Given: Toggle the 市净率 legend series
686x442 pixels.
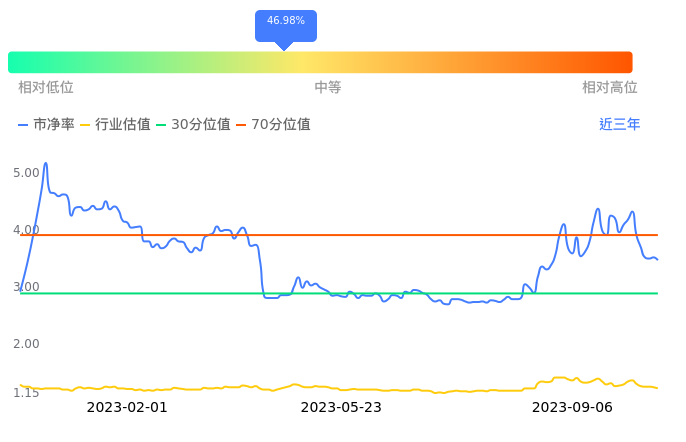Looking at the screenshot, I should 47,125.
